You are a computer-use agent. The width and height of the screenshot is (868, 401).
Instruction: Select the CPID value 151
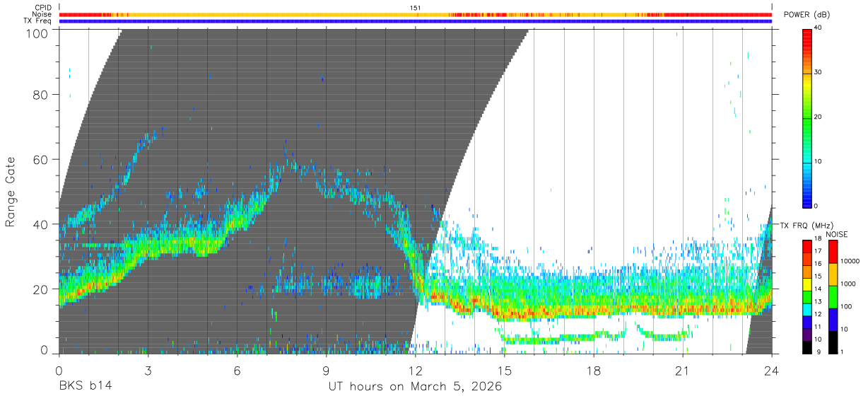[x=416, y=8]
